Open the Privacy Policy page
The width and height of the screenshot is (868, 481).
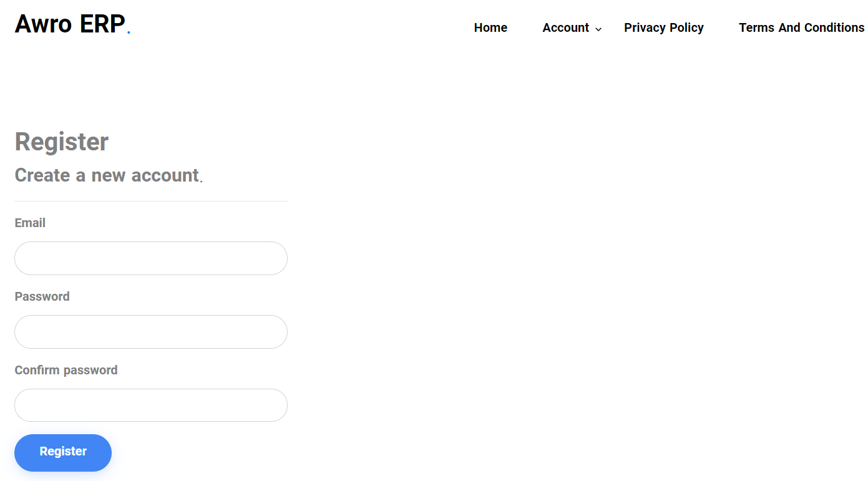click(663, 27)
